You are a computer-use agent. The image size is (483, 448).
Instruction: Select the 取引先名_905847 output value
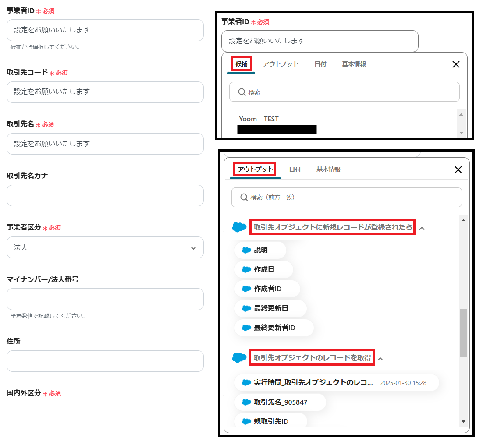pos(280,402)
